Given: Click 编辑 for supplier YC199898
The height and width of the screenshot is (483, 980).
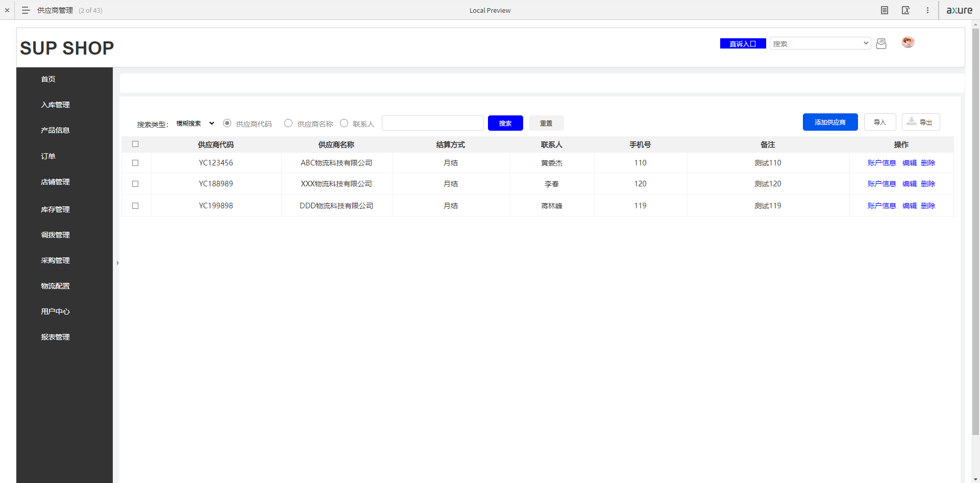Looking at the screenshot, I should pos(910,206).
